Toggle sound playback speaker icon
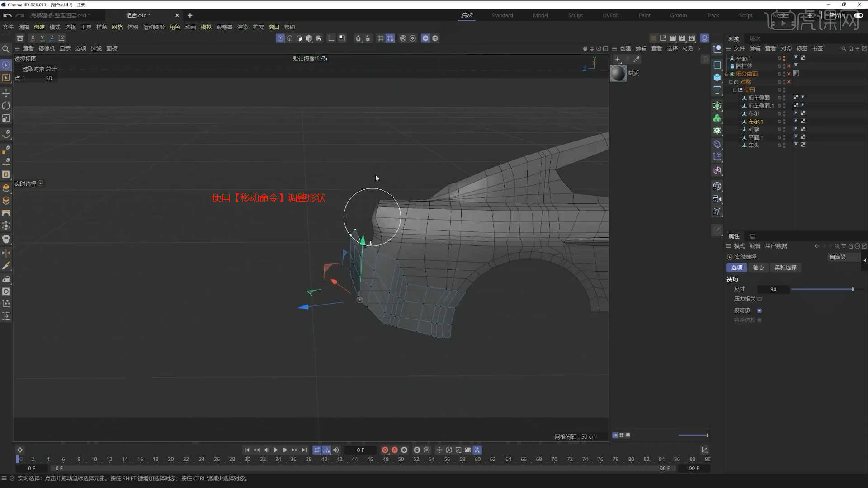This screenshot has height=488, width=868. [x=336, y=450]
